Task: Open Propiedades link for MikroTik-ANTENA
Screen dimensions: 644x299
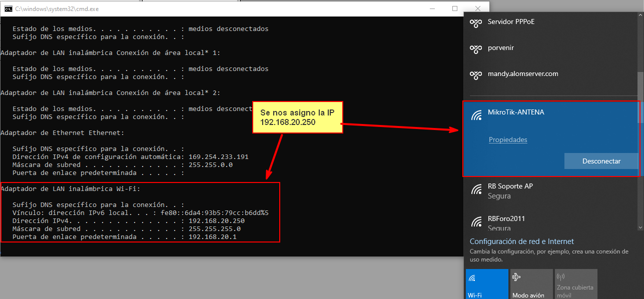Action: pos(508,140)
